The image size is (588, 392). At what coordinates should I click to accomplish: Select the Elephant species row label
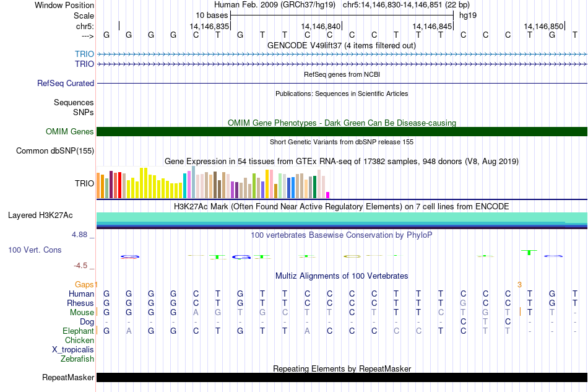coord(78,331)
